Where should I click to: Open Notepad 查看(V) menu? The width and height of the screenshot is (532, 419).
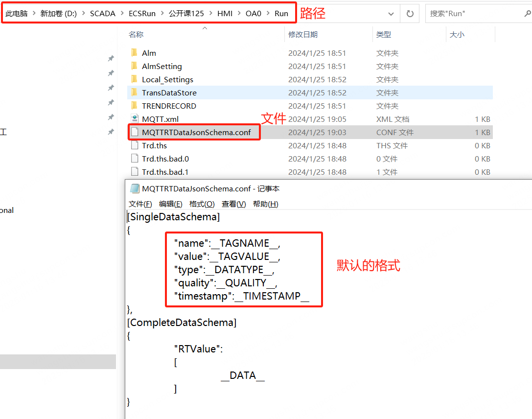coord(234,204)
